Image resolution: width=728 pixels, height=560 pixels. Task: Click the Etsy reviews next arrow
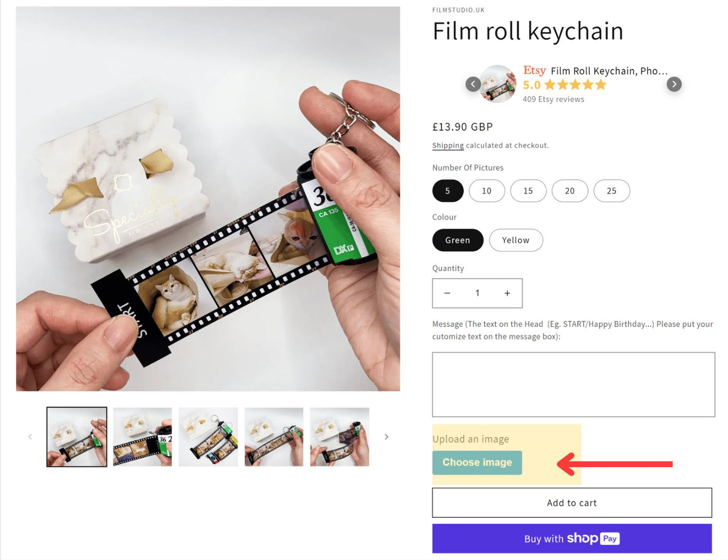point(674,84)
